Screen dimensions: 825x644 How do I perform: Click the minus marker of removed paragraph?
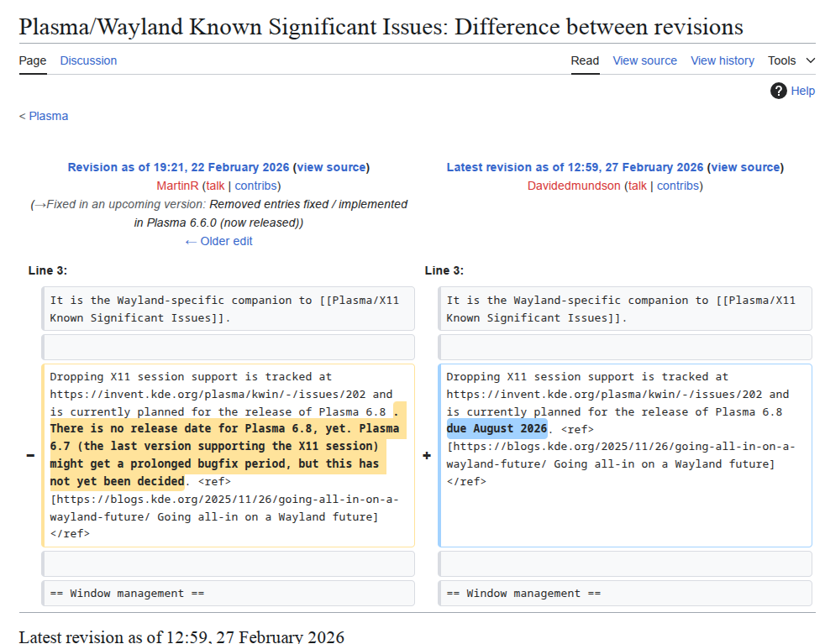point(30,455)
